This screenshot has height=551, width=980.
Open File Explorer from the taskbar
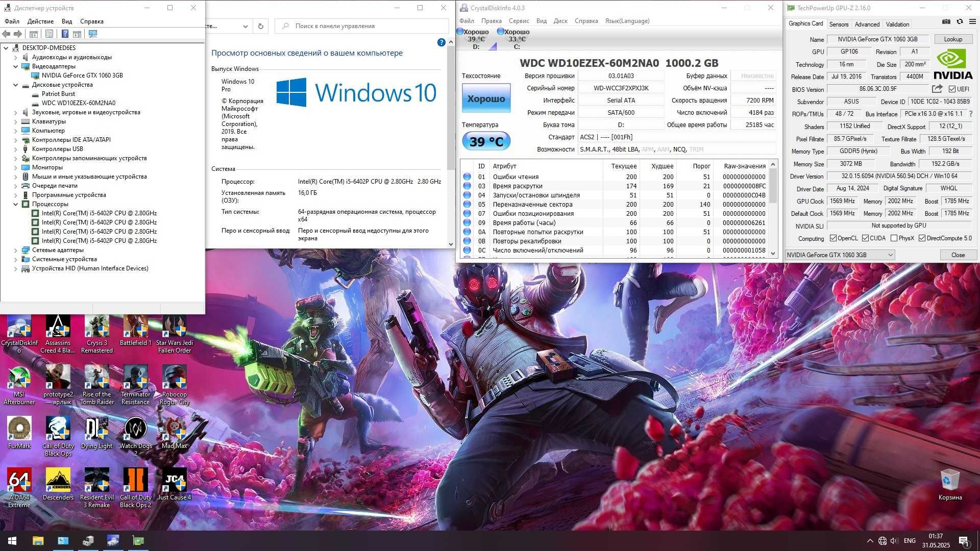(x=38, y=541)
